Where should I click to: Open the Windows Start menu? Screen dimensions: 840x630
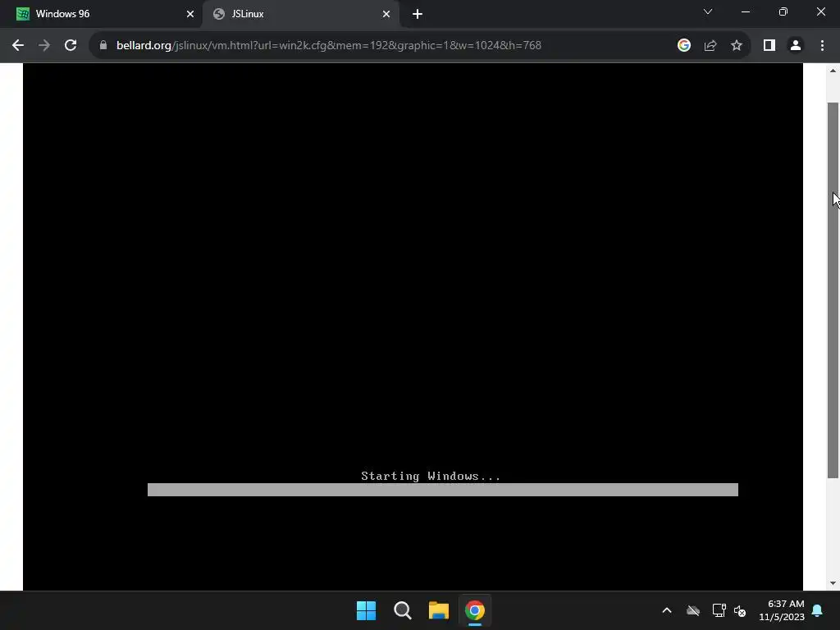click(x=367, y=610)
